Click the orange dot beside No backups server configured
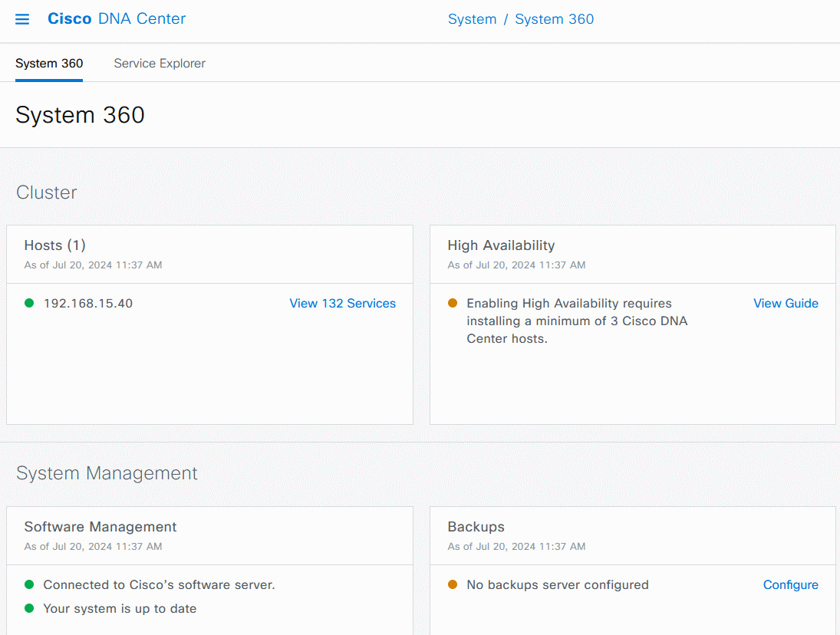840x635 pixels. [x=453, y=584]
